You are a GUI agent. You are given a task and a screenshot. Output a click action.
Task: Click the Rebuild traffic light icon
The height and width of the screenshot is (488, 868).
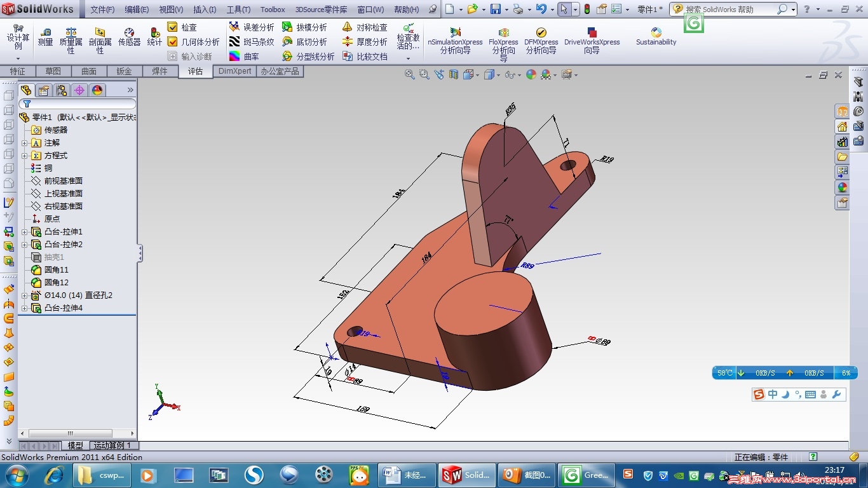click(587, 10)
